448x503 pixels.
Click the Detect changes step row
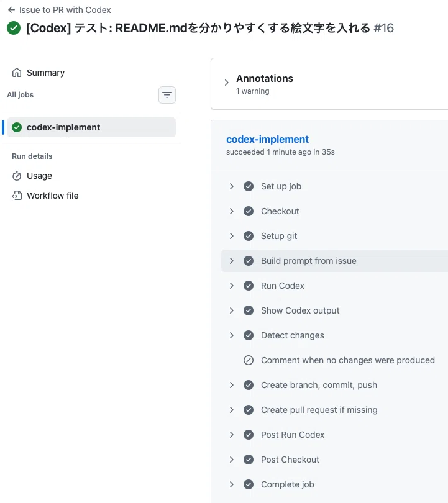click(335, 335)
